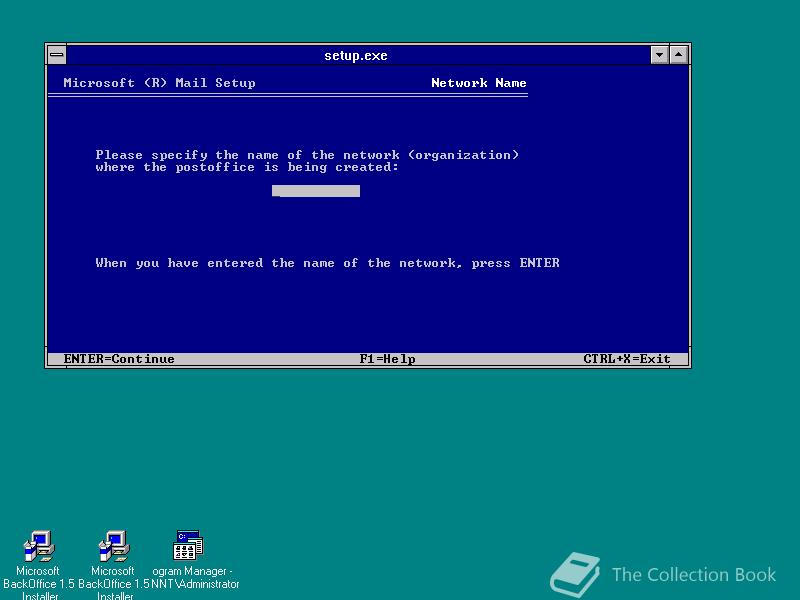Click CTRL+X=Exit in the status bar
The height and width of the screenshot is (600, 800).
click(627, 359)
